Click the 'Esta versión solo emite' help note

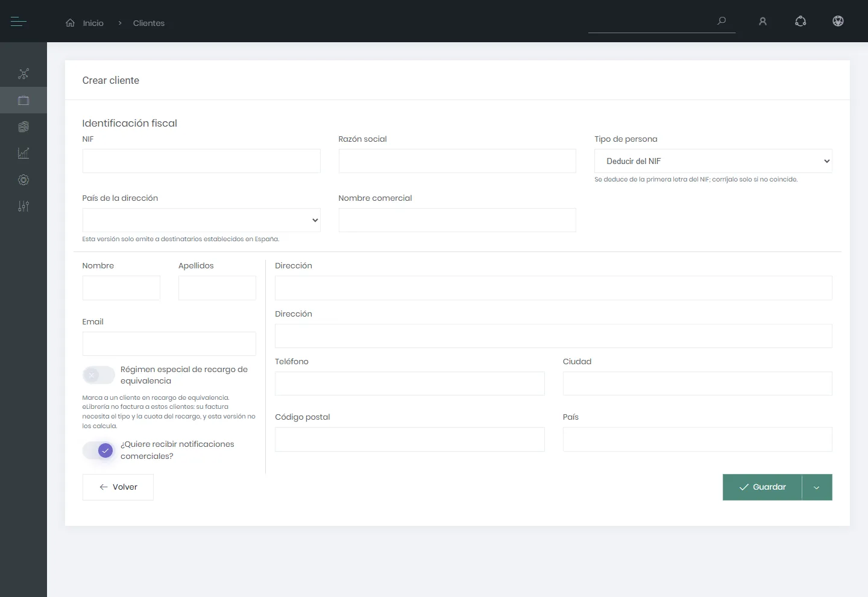point(181,239)
